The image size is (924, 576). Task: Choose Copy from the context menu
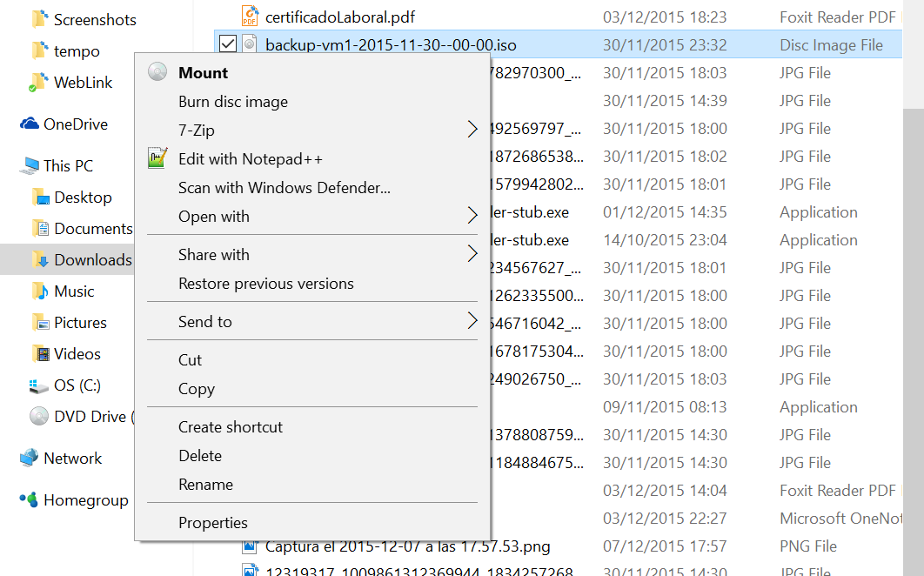pos(312,389)
